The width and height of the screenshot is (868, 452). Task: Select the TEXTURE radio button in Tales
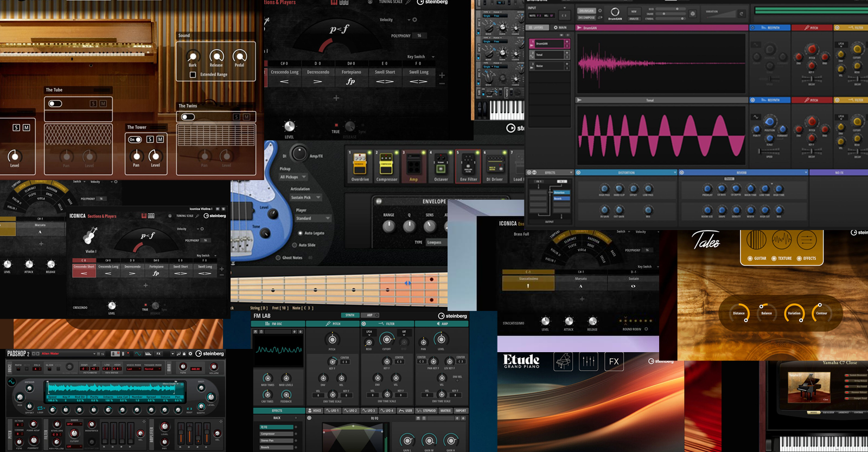(x=774, y=259)
